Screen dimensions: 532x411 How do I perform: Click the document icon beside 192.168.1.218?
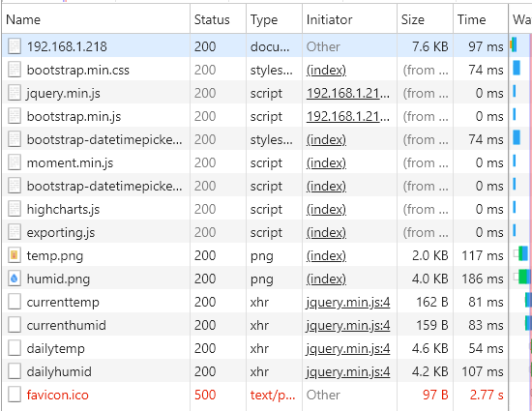[15, 46]
